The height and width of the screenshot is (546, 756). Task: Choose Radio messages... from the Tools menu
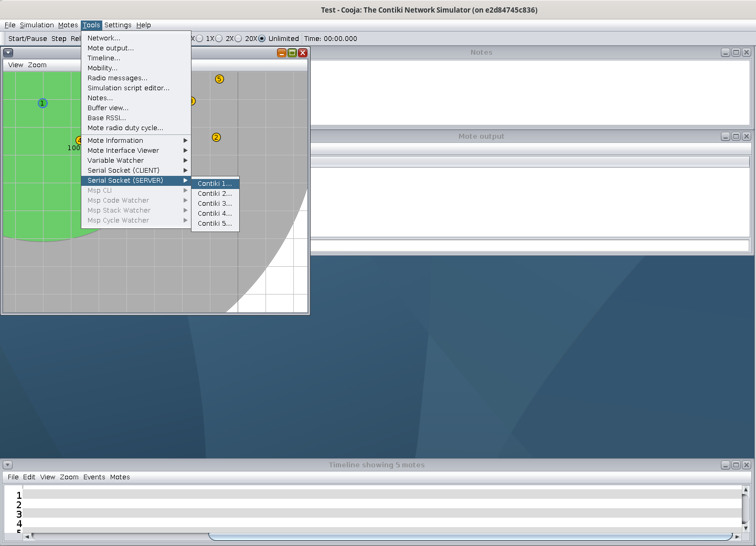point(136,78)
